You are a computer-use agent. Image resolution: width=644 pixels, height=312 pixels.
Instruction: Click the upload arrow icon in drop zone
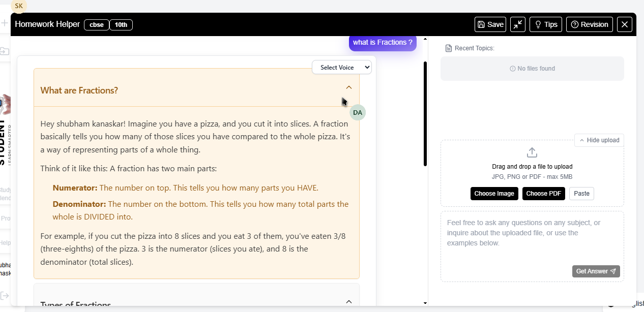pos(532,152)
